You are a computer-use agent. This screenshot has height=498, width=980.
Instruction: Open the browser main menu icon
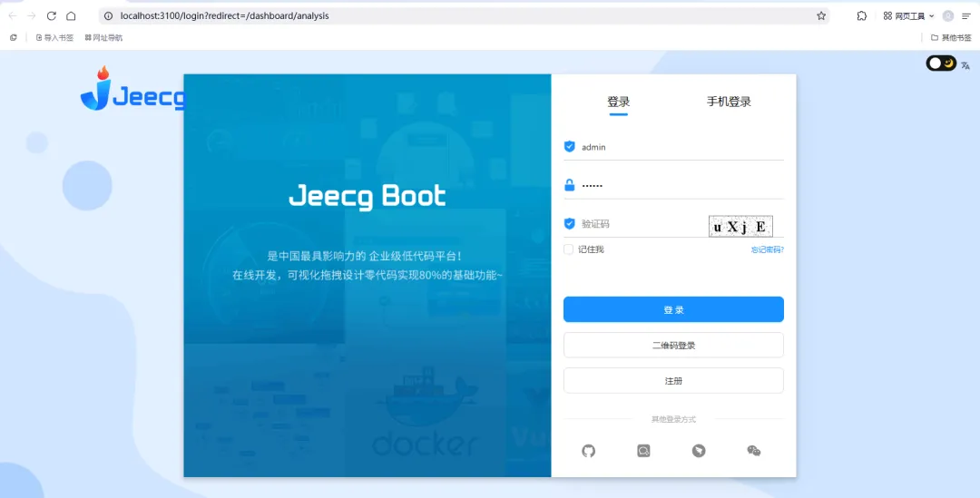[x=966, y=15]
